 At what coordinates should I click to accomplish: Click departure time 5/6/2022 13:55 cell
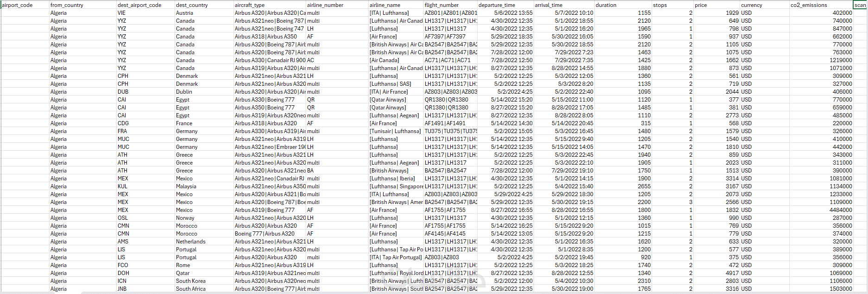tap(505, 13)
